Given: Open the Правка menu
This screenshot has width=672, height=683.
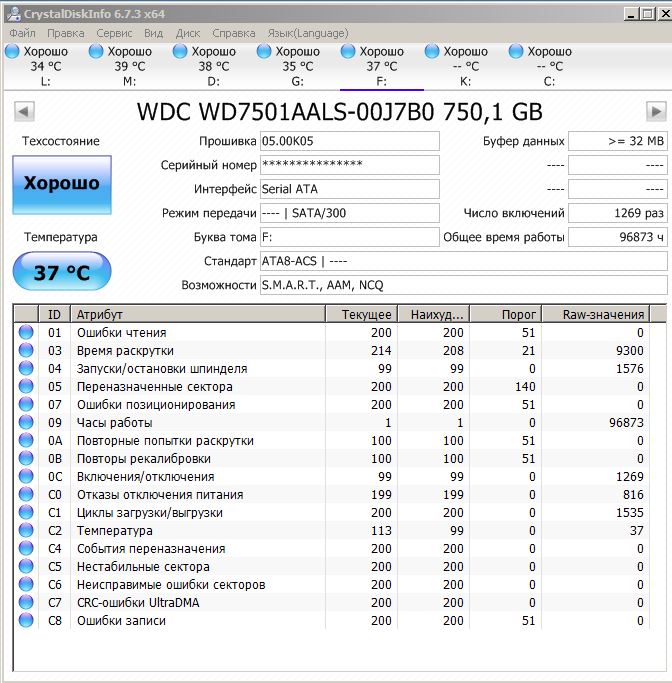Looking at the screenshot, I should click(x=66, y=33).
